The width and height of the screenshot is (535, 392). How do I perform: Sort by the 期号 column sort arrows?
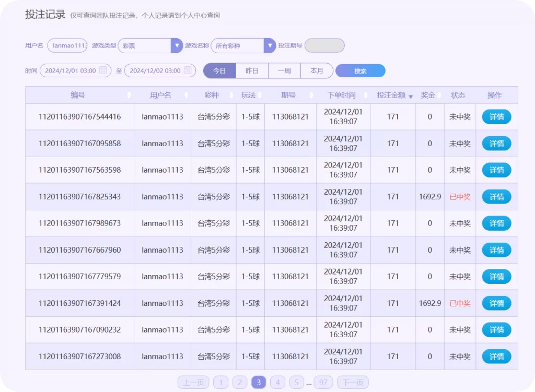coord(311,95)
